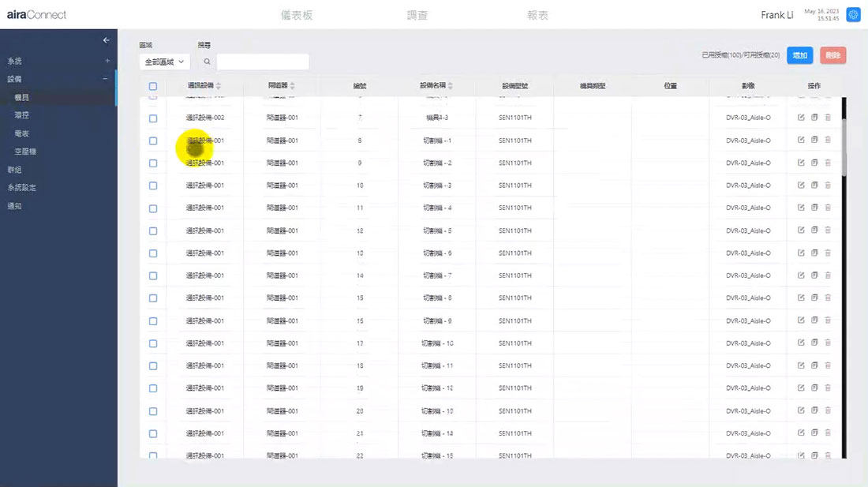The image size is (868, 487).
Task: Check the box for row number 17
Action: 153,343
